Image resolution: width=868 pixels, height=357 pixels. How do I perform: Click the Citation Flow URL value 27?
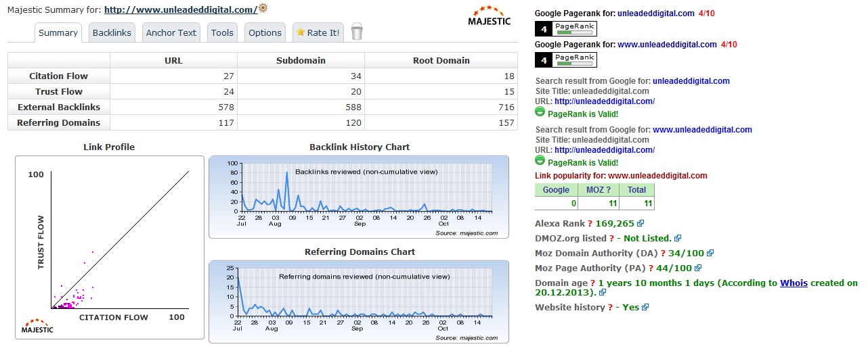[x=228, y=76]
